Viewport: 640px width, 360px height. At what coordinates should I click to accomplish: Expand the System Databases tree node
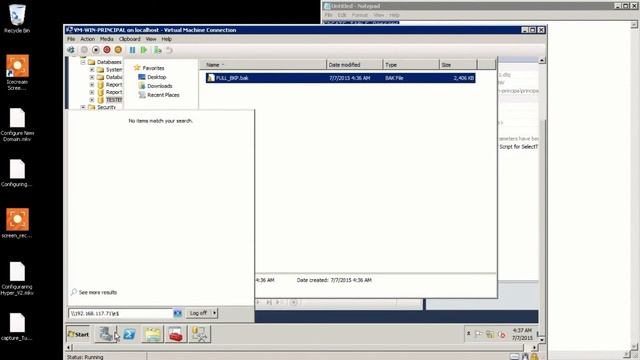tap(92, 70)
